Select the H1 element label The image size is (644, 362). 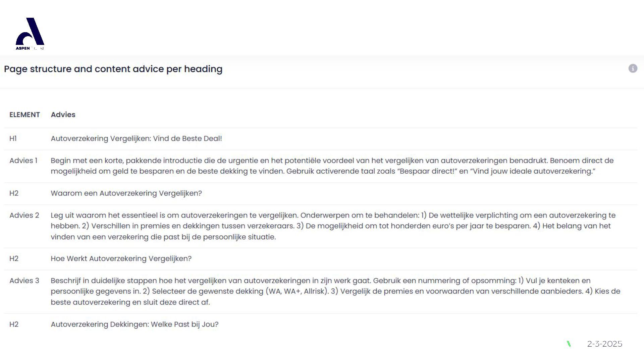(13, 138)
